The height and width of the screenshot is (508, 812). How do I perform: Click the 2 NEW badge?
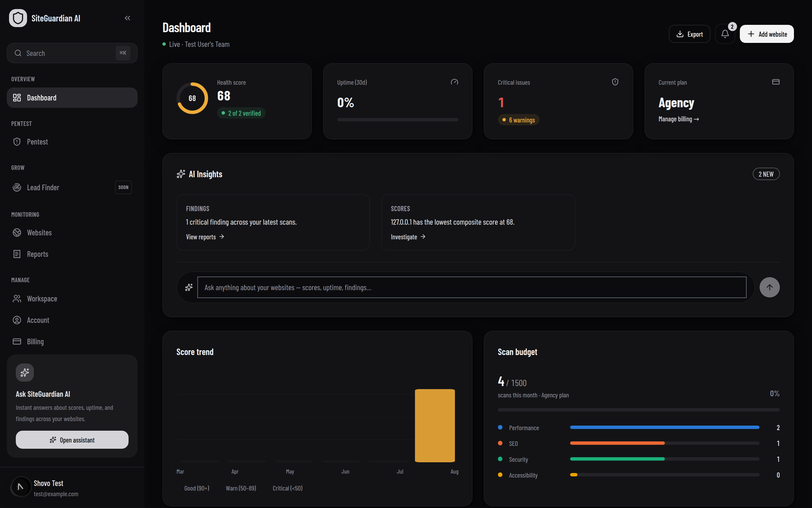(766, 174)
